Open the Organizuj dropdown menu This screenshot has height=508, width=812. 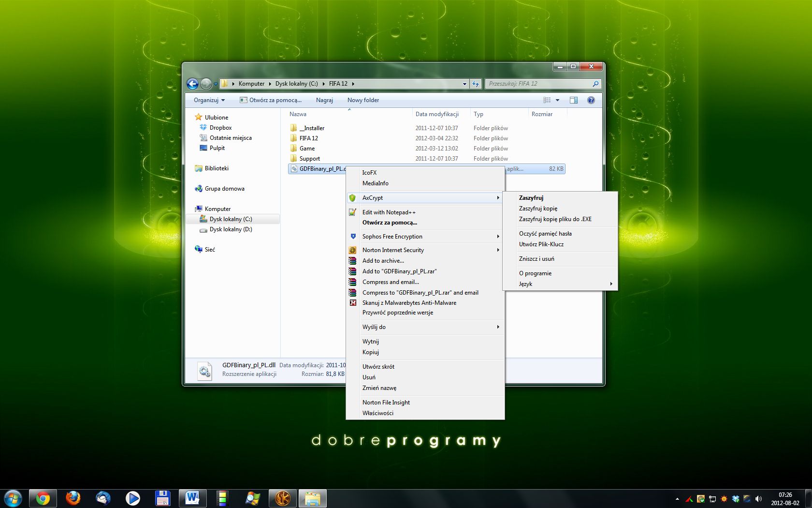(x=209, y=100)
